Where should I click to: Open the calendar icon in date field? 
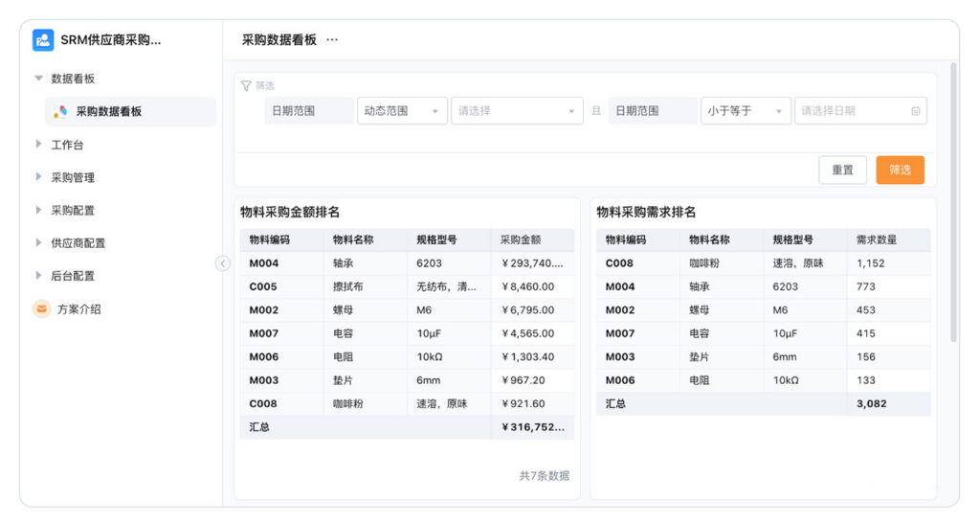pos(915,111)
